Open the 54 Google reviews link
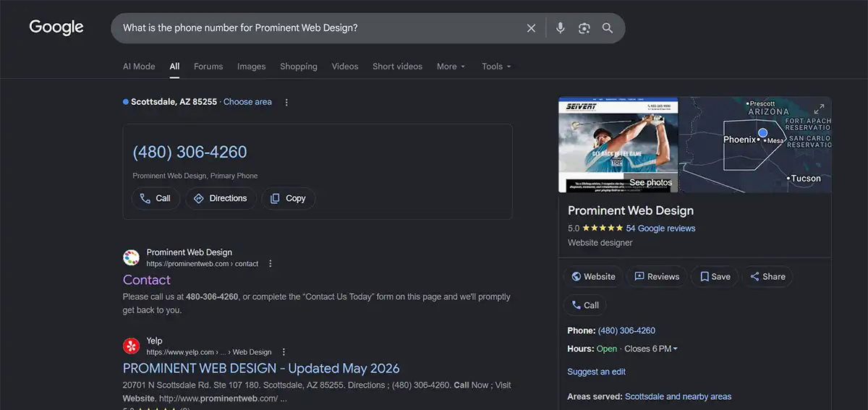868x410 pixels. [x=660, y=228]
